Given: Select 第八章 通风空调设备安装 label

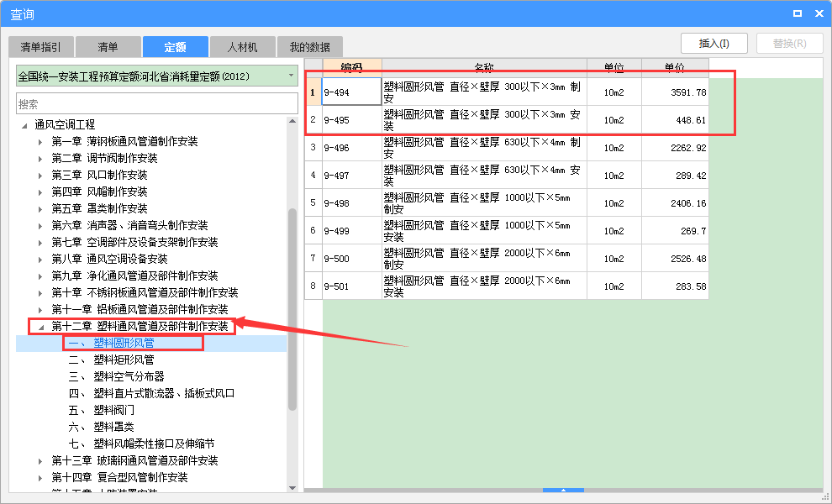Looking at the screenshot, I should 109,259.
